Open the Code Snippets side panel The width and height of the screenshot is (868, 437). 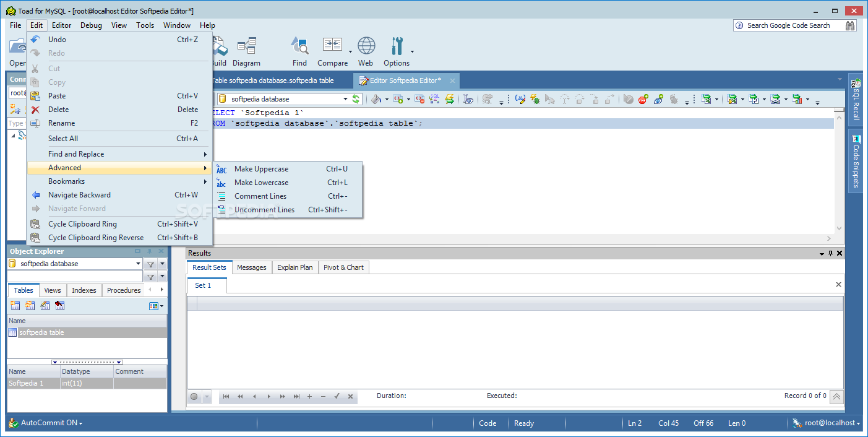[x=856, y=162]
